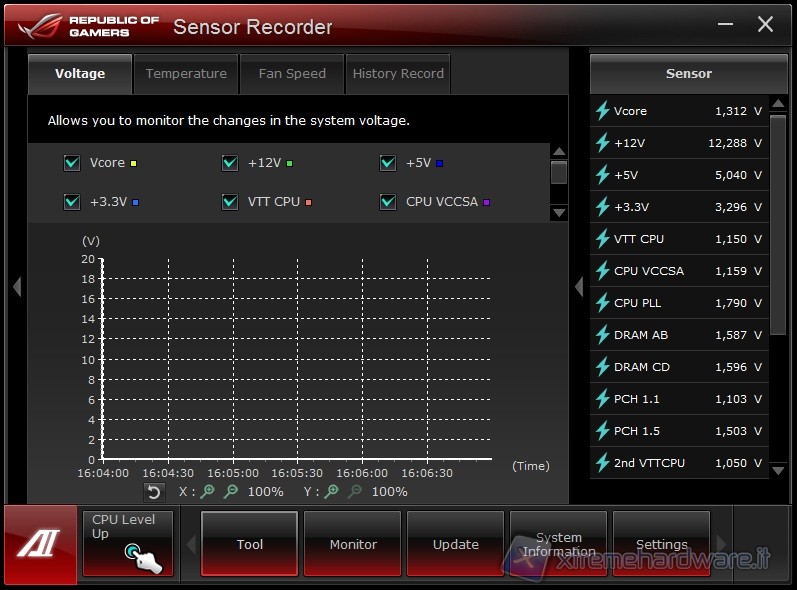This screenshot has height=590, width=797.
Task: Click the yellow Vcore color swatch
Action: 133,164
